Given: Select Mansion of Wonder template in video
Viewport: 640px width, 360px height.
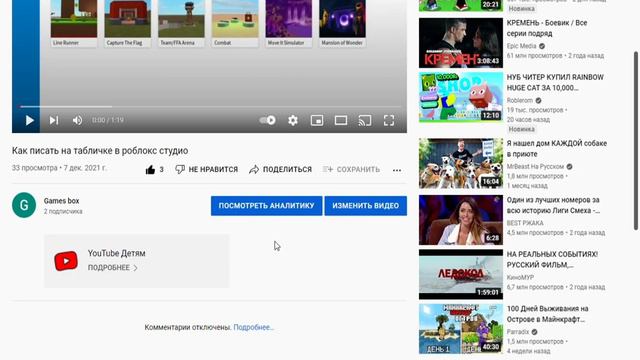Looking at the screenshot, I should click(342, 23).
